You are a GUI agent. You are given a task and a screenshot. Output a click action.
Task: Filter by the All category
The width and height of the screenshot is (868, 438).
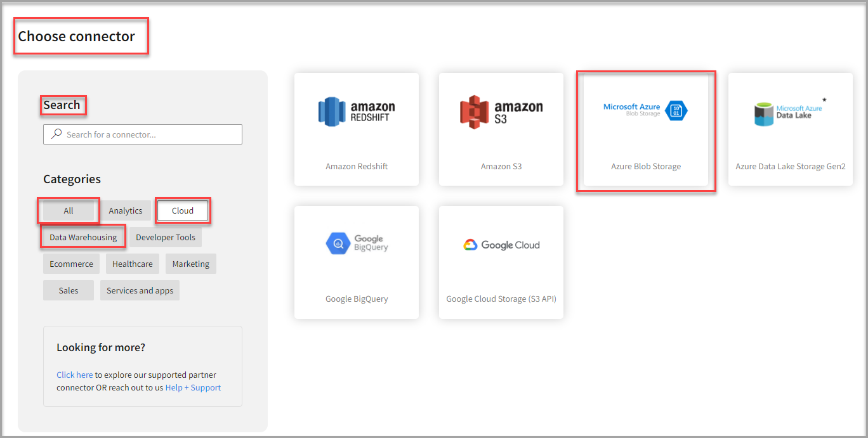click(x=69, y=211)
